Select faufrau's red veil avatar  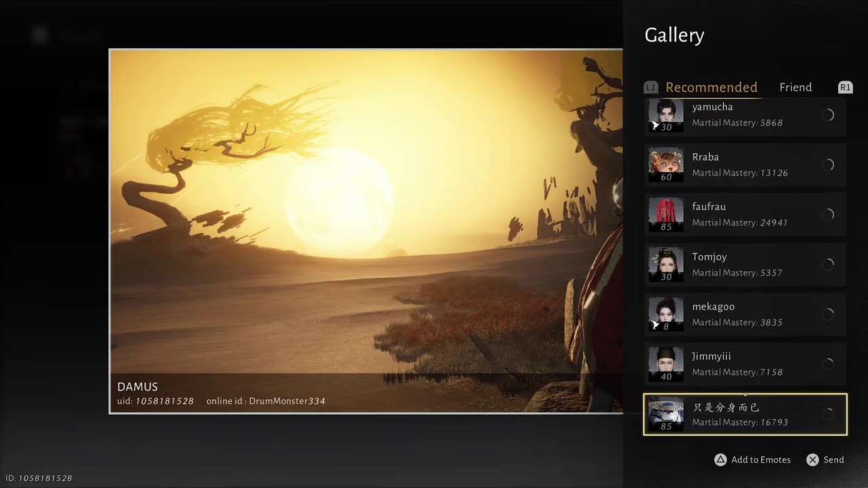coord(666,214)
